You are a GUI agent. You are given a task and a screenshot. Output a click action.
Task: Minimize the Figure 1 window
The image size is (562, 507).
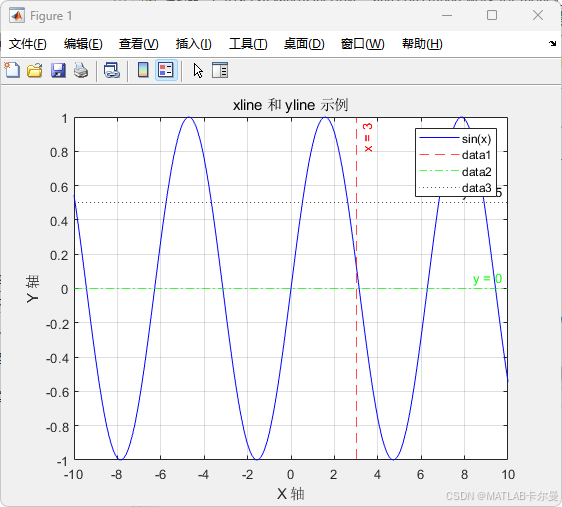(x=447, y=15)
